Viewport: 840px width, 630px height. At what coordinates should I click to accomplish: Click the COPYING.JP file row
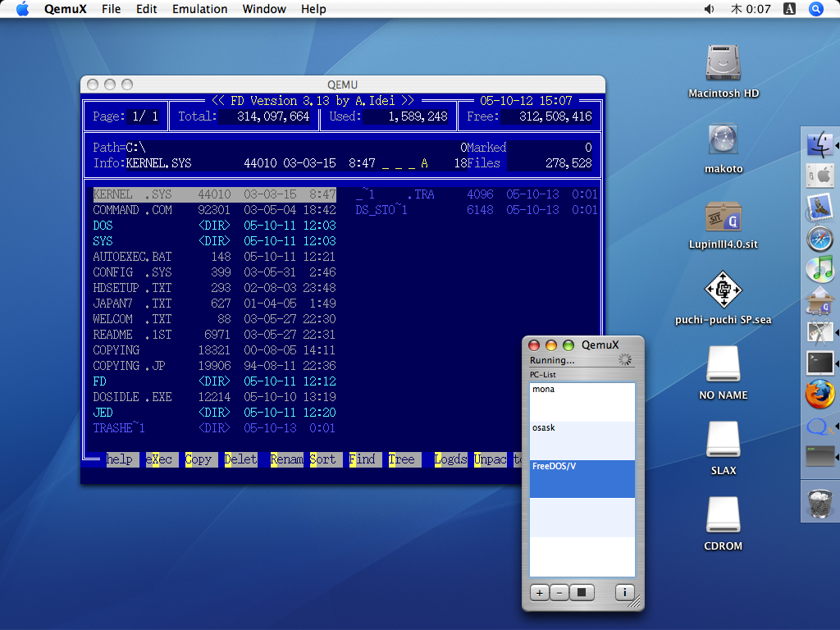[214, 365]
